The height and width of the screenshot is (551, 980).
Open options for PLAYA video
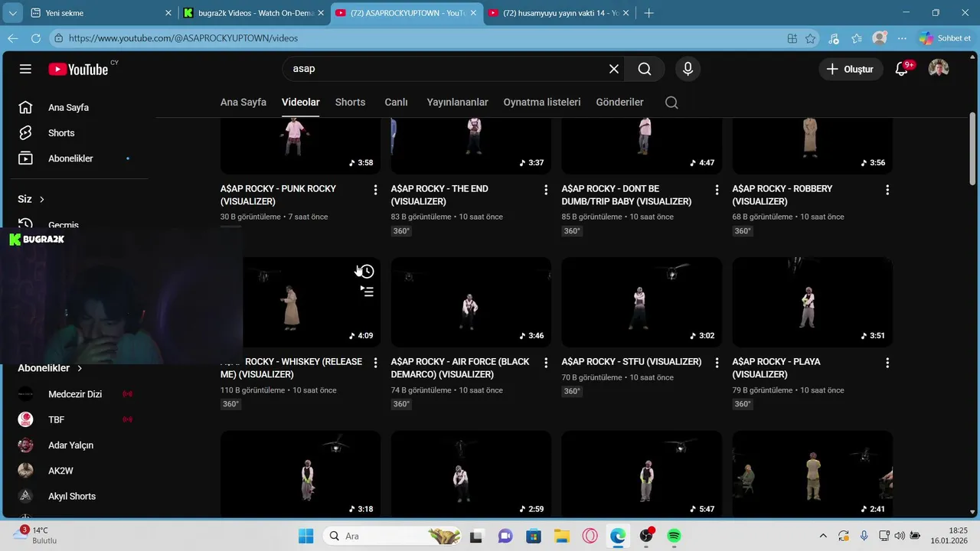(x=887, y=362)
